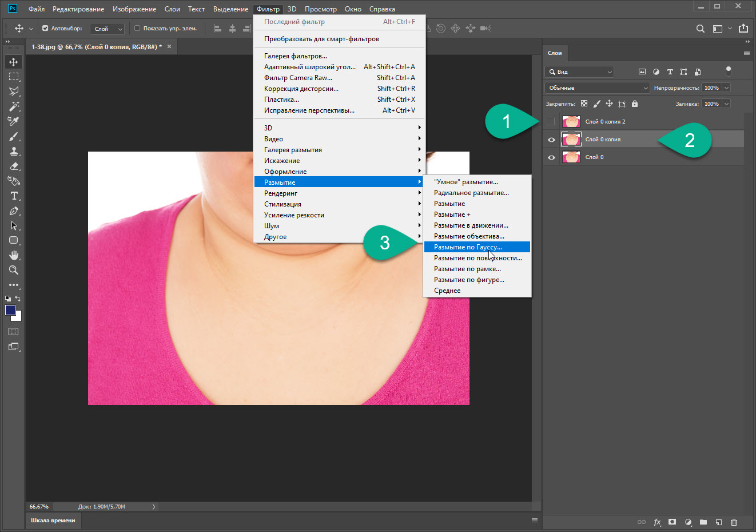
Task: Select the Path Selection arrow tool
Action: pyautogui.click(x=14, y=225)
